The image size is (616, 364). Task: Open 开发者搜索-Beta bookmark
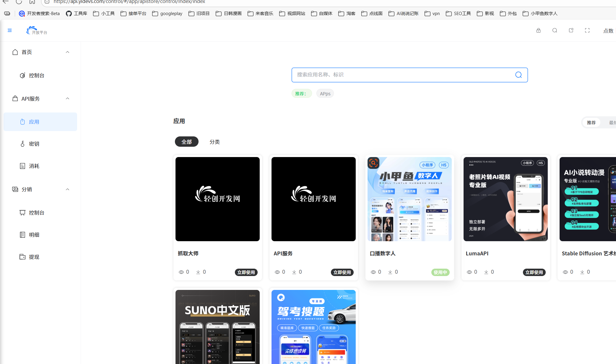pos(39,14)
